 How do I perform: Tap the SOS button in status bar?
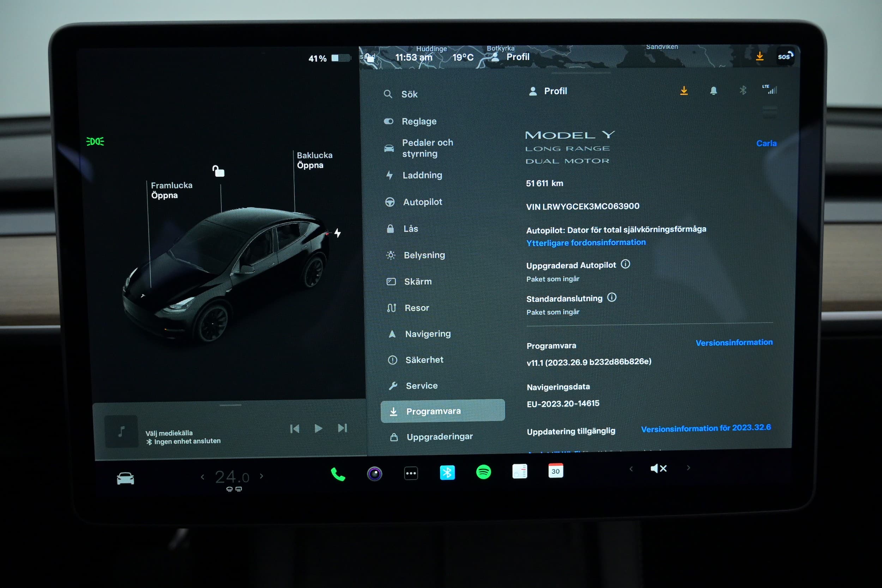[785, 56]
